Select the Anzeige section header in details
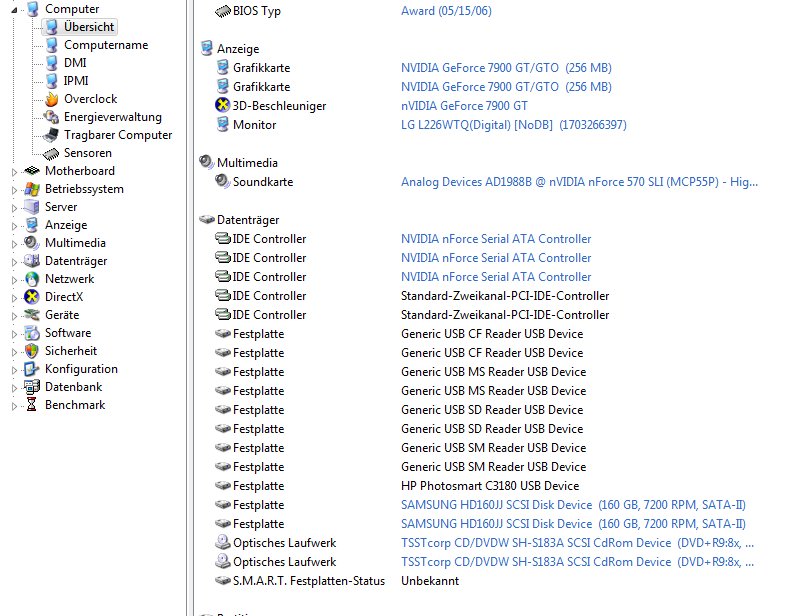Image resolution: width=788 pixels, height=616 pixels. (x=238, y=49)
